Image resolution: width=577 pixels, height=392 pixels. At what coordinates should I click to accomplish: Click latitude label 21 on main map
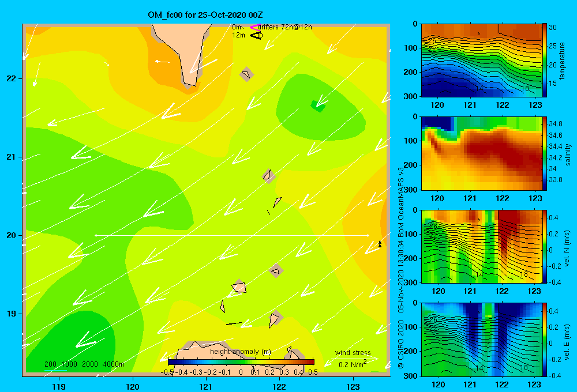click(11, 157)
